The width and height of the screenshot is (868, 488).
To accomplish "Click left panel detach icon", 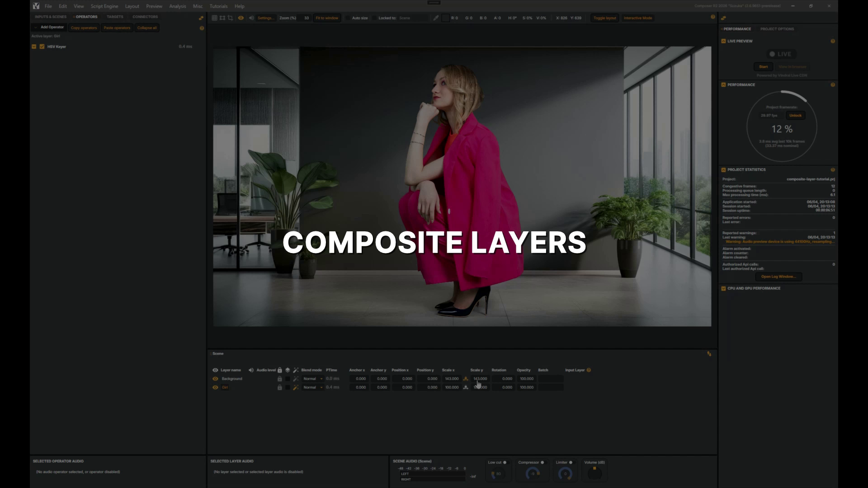I will click(201, 18).
